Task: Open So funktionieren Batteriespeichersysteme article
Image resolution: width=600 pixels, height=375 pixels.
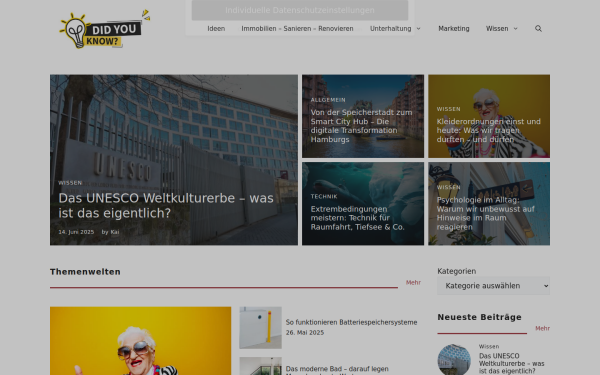Action: [351, 322]
